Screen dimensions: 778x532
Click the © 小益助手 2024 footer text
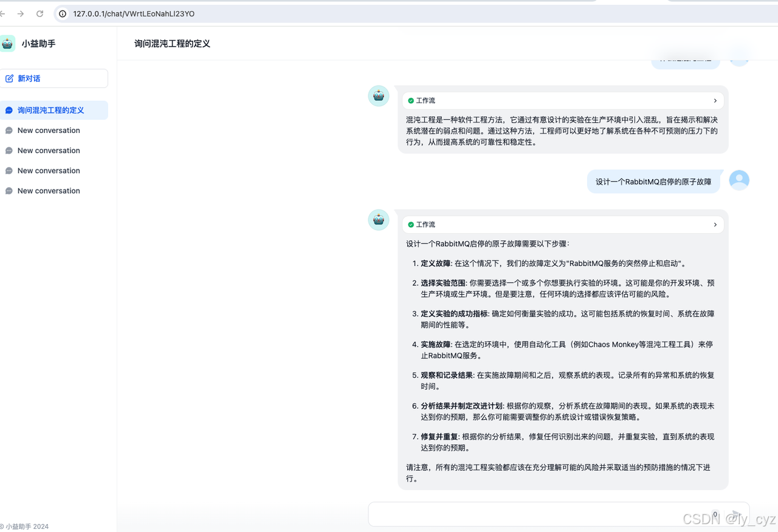(24, 526)
